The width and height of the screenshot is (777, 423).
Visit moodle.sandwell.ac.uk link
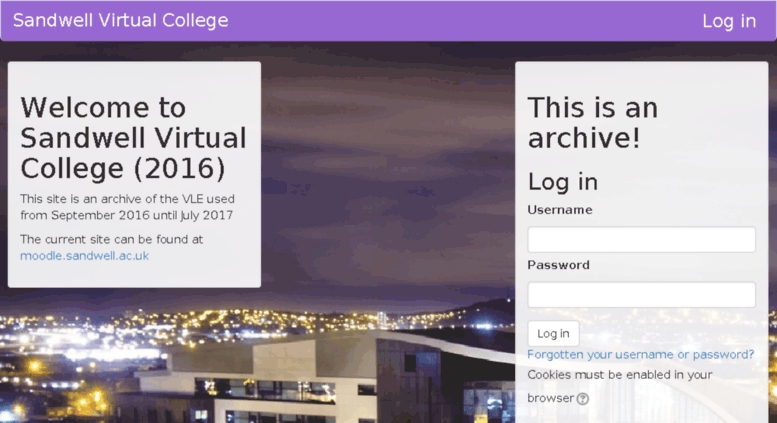(x=84, y=256)
